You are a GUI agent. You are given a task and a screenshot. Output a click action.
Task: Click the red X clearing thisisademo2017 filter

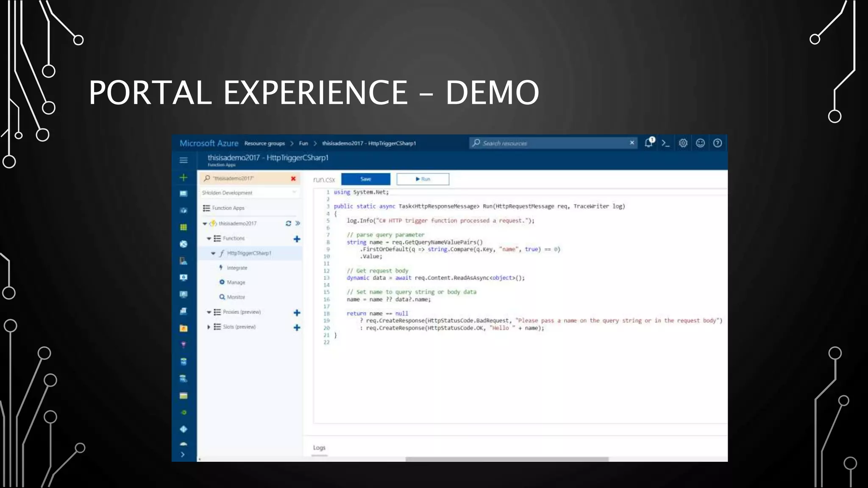coord(293,178)
